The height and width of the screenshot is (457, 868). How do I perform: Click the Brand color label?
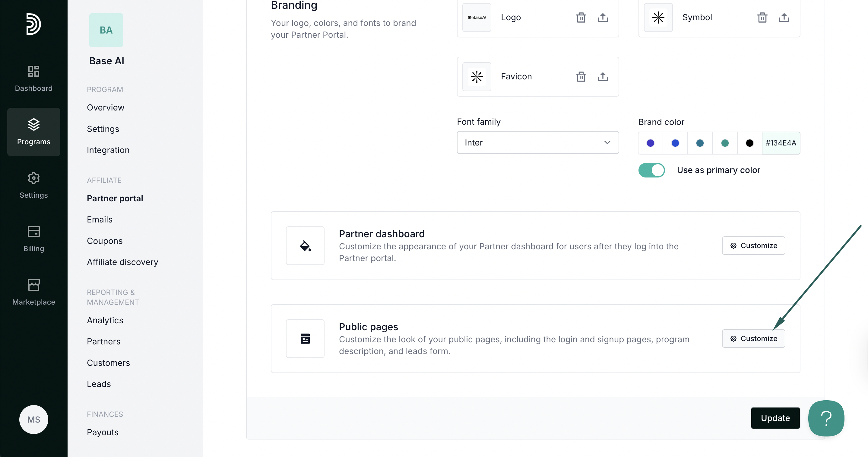(x=661, y=122)
